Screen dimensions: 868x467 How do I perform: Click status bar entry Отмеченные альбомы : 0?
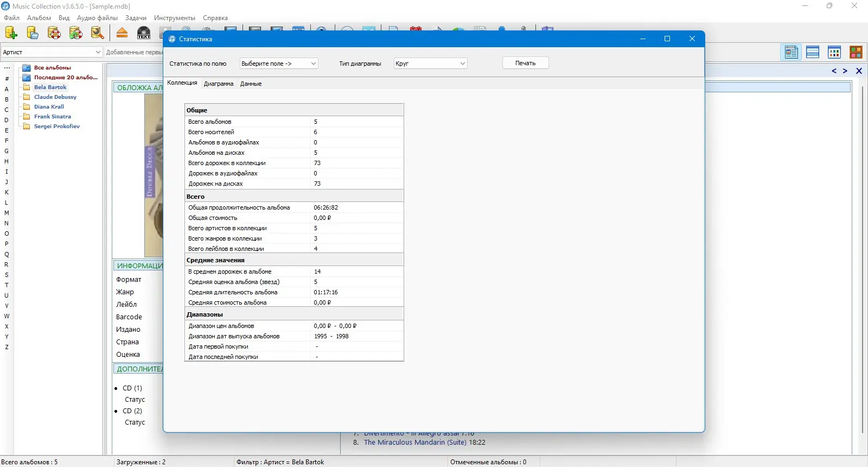click(x=488, y=462)
